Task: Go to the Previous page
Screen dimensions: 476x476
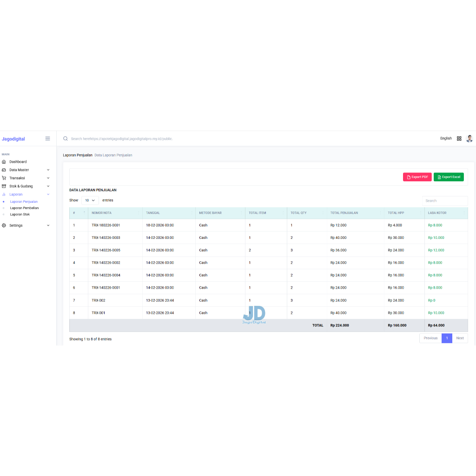Action: [430, 338]
